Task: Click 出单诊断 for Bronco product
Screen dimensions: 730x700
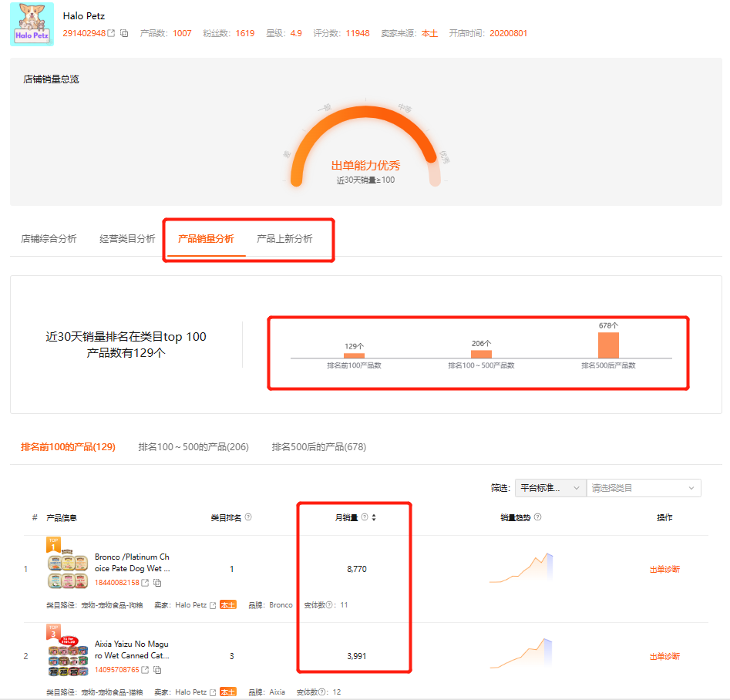Action: [664, 569]
